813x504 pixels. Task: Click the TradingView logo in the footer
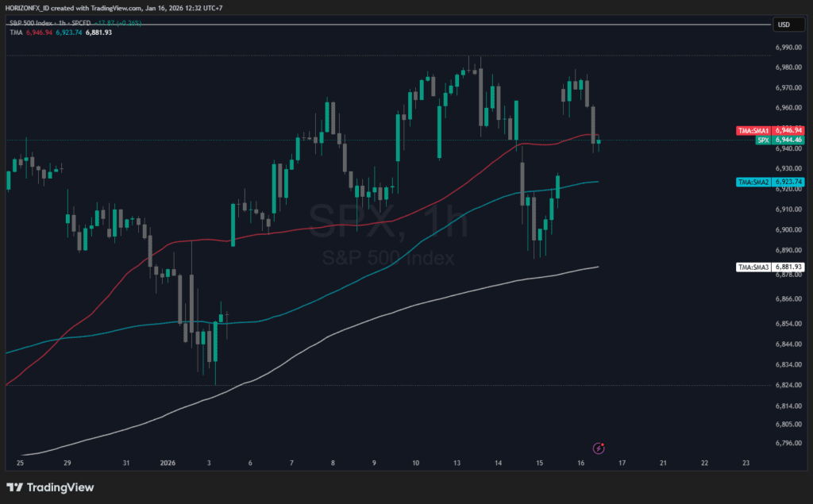coord(50,487)
